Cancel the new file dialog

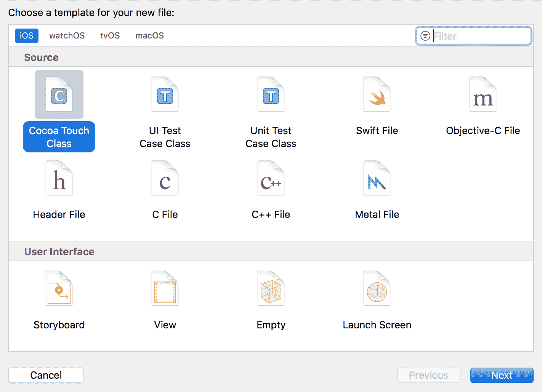click(46, 375)
